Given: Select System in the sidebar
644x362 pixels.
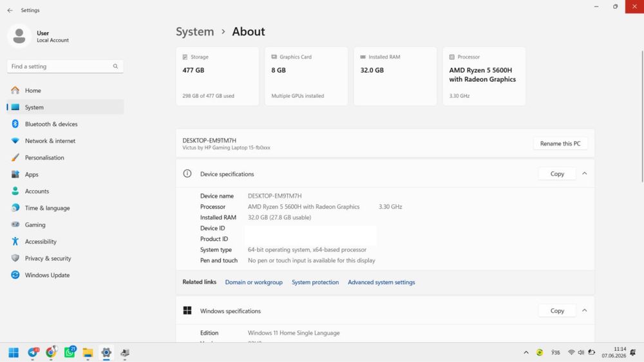Looking at the screenshot, I should tap(65, 107).
